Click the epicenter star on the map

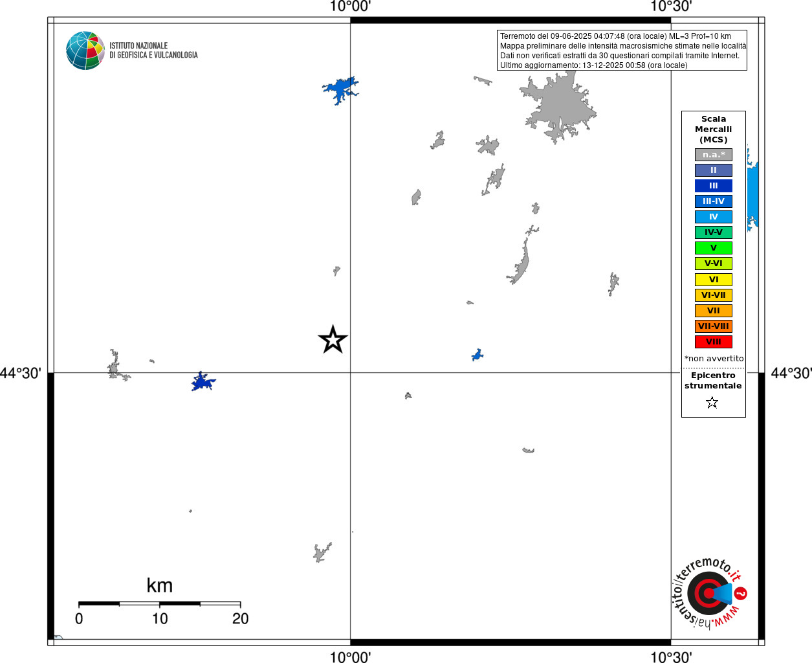(x=333, y=339)
